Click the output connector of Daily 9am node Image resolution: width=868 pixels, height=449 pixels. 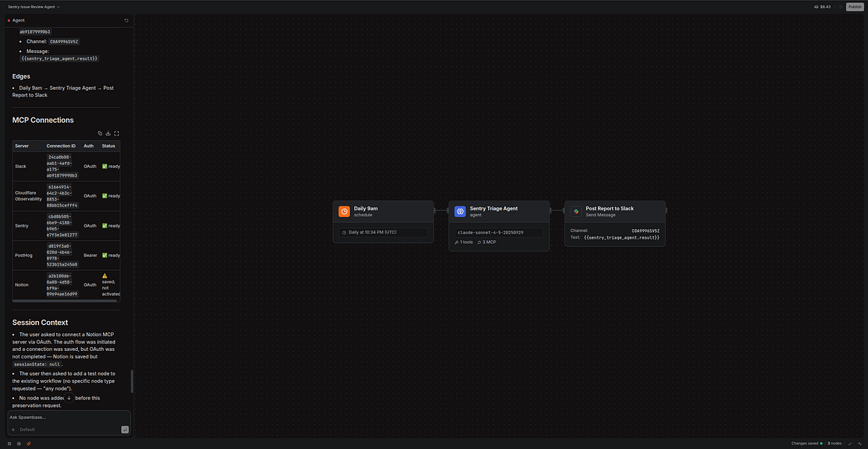[x=435, y=210]
